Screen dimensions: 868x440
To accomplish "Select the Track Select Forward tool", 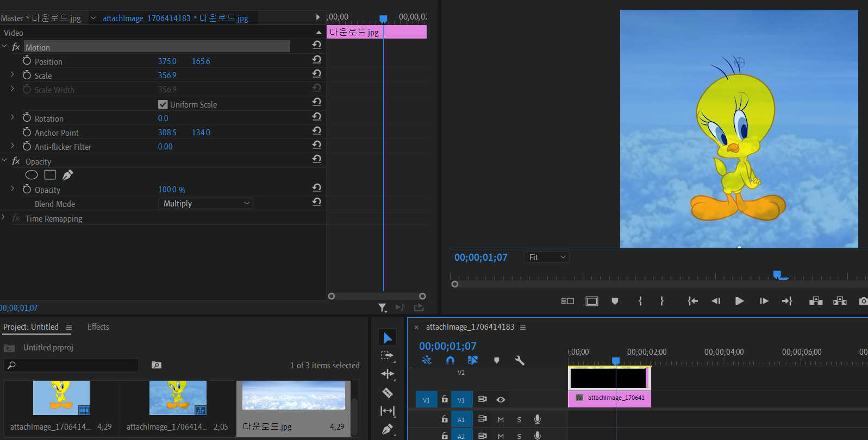I will pos(387,355).
